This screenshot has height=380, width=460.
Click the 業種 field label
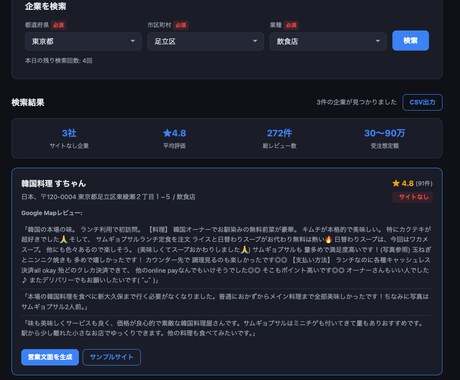pos(276,25)
